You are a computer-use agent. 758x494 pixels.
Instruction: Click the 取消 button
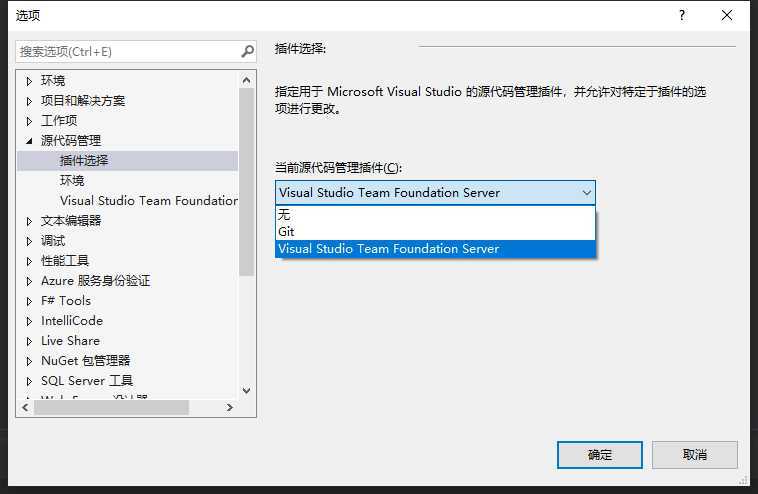click(695, 455)
